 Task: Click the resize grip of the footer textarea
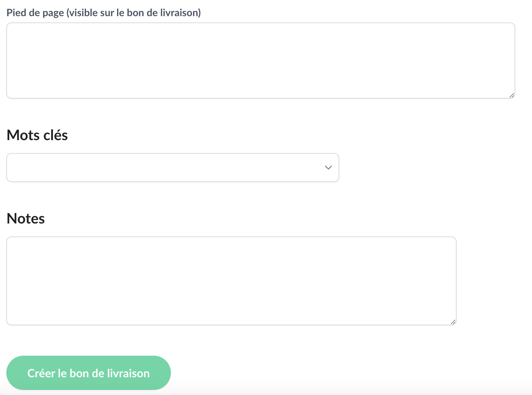[x=512, y=95]
